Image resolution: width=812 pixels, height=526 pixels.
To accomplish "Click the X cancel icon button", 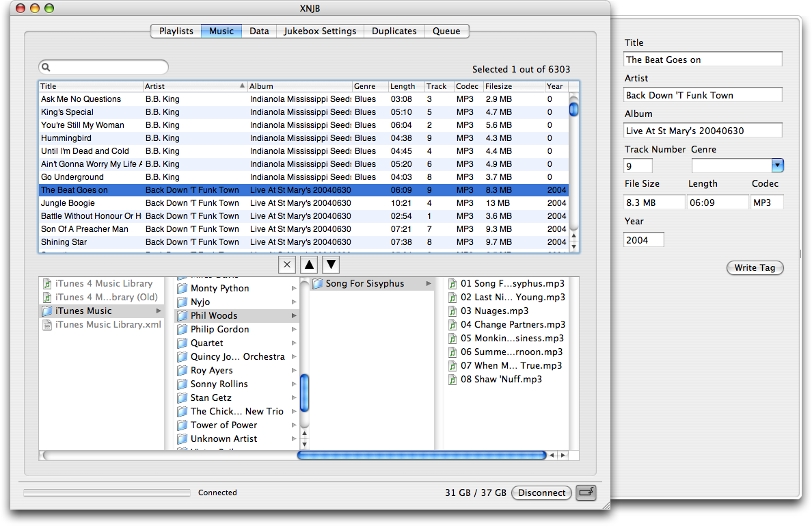I will [x=287, y=265].
